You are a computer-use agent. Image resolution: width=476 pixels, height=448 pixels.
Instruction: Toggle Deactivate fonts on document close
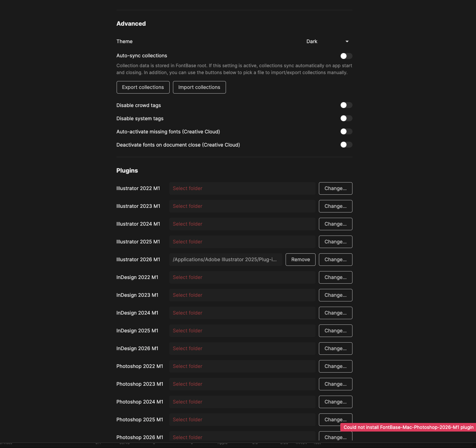(346, 145)
